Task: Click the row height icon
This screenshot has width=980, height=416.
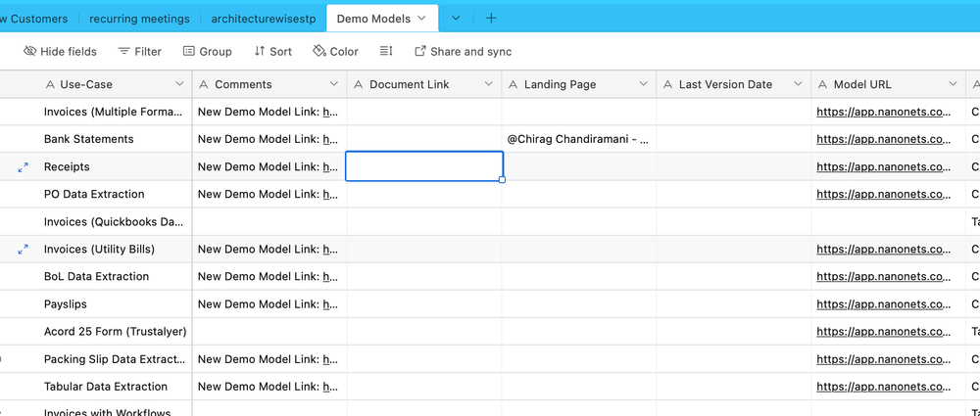Action: click(x=386, y=51)
